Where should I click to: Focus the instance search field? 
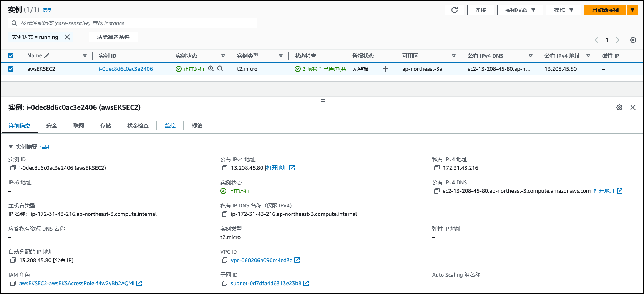click(133, 23)
